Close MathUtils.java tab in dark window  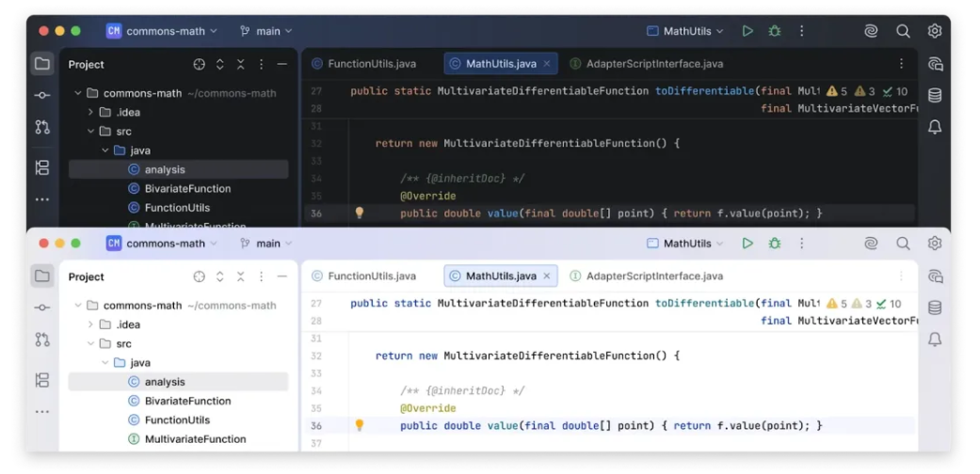[547, 64]
